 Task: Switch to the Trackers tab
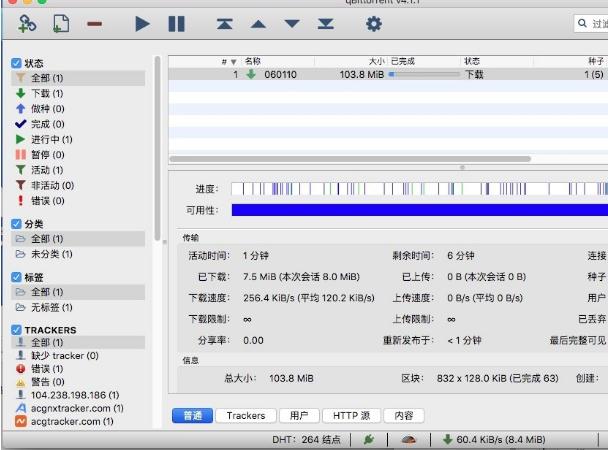[246, 416]
